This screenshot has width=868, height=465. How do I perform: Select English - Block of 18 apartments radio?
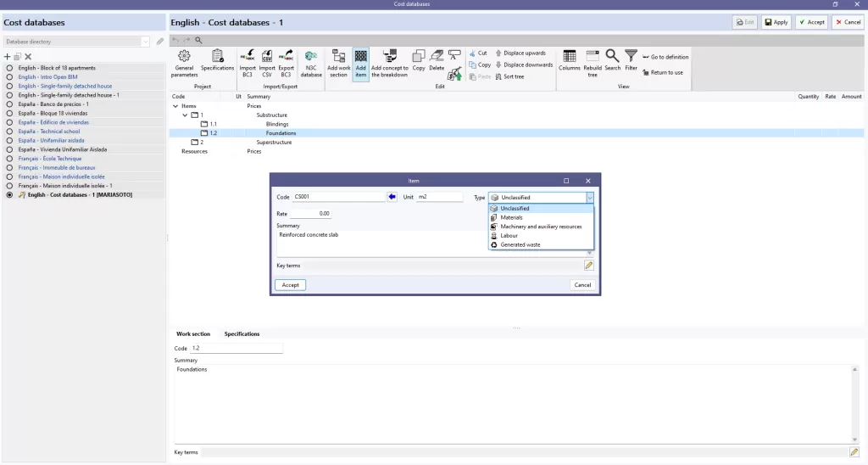coord(9,68)
